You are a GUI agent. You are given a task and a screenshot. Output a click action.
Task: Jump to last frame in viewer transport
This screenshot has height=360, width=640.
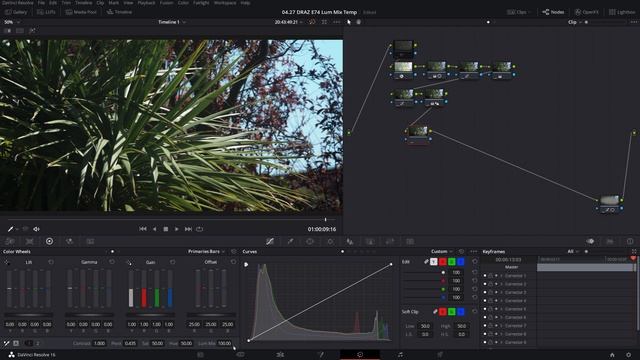click(x=188, y=229)
